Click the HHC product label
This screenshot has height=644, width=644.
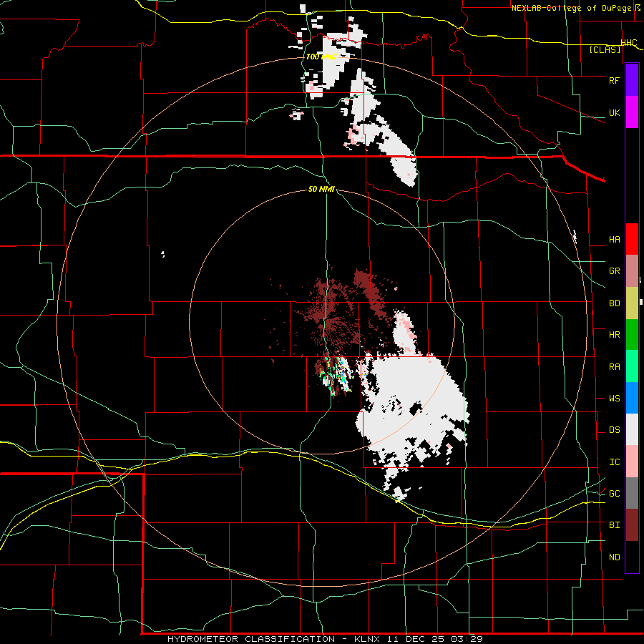[629, 43]
